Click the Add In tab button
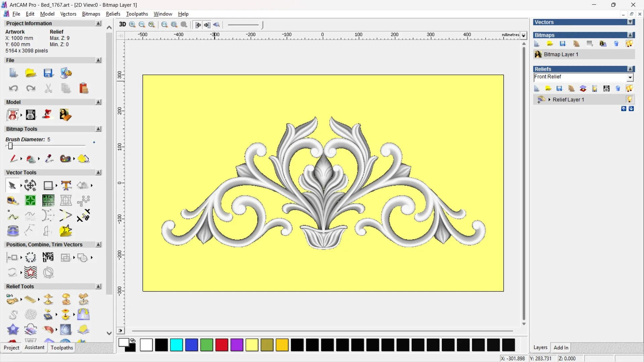The width and height of the screenshot is (644, 362). tap(561, 348)
